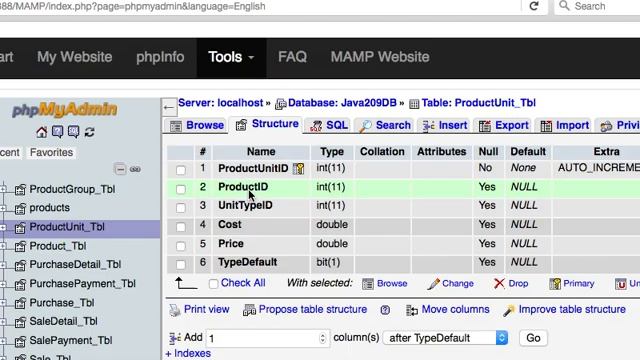
Task: Open the Tools dropdown menu
Action: [231, 57]
